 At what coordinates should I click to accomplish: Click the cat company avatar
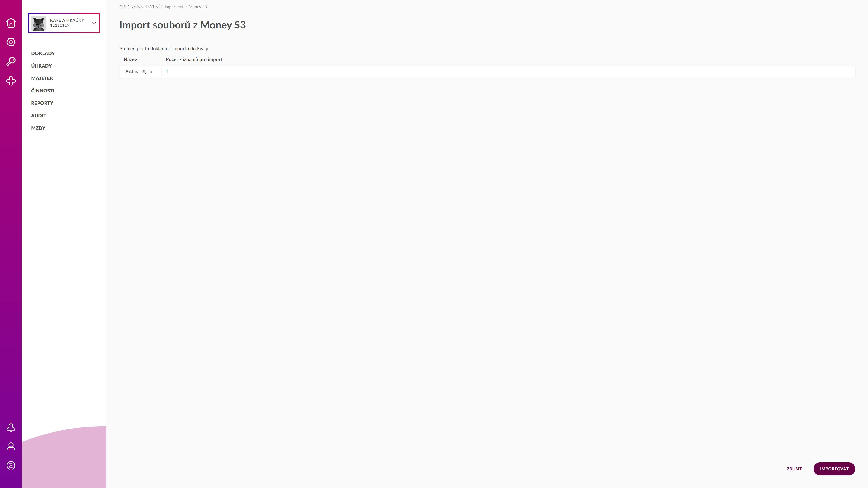[x=39, y=23]
